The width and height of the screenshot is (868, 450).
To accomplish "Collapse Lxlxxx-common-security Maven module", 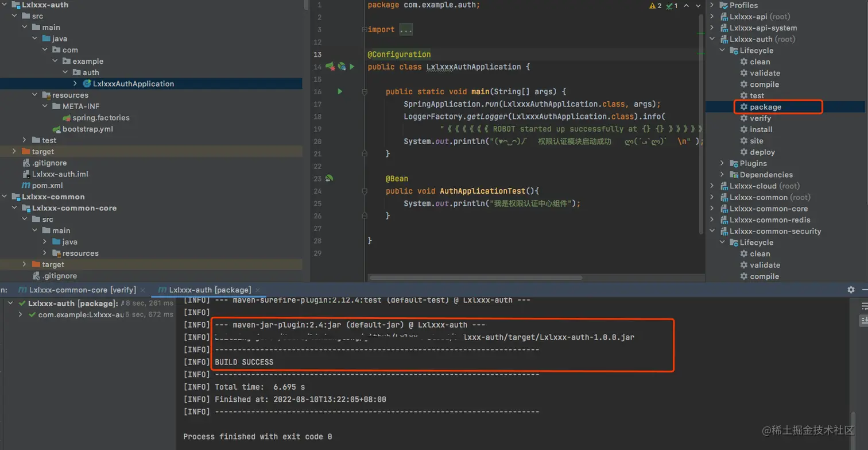I will click(x=712, y=232).
